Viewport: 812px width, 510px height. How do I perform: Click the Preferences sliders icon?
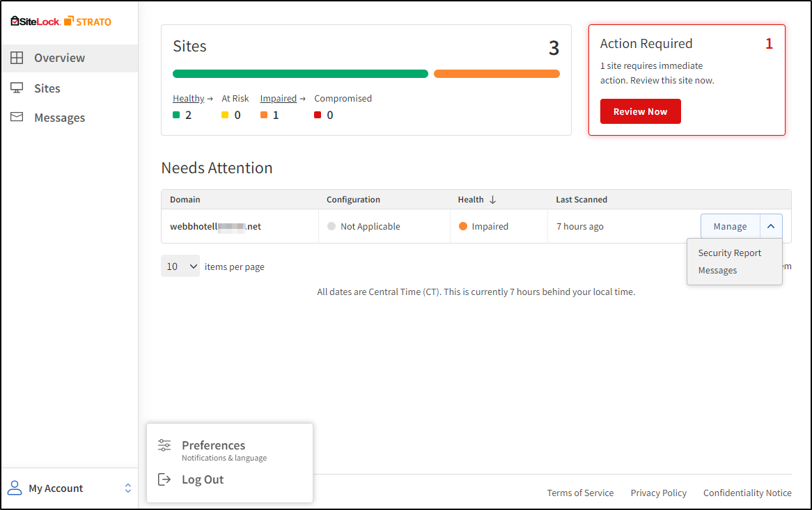coord(164,445)
